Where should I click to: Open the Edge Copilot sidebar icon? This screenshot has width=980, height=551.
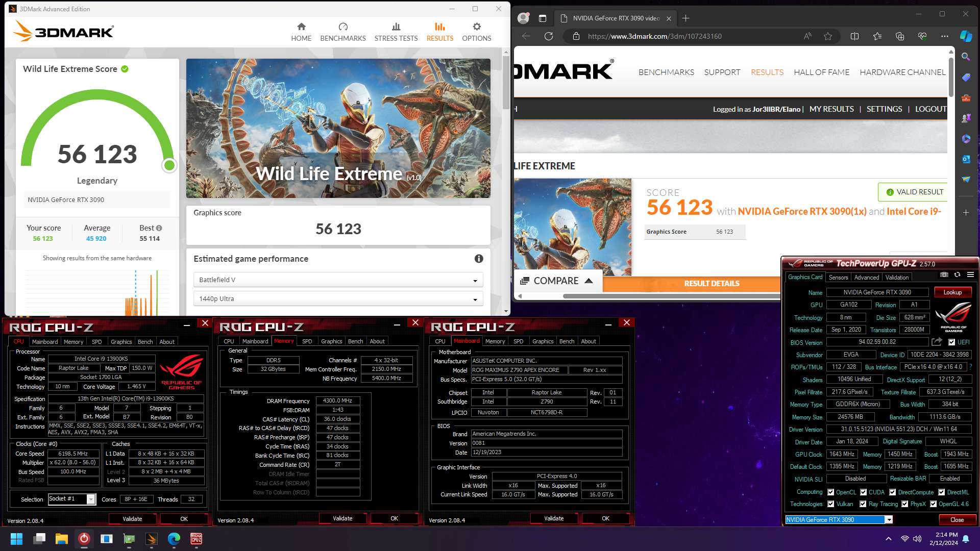click(966, 36)
